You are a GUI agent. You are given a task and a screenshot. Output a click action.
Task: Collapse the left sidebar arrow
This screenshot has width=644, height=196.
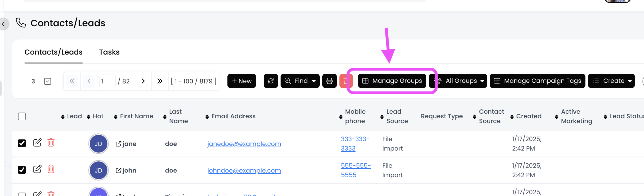click(3, 24)
